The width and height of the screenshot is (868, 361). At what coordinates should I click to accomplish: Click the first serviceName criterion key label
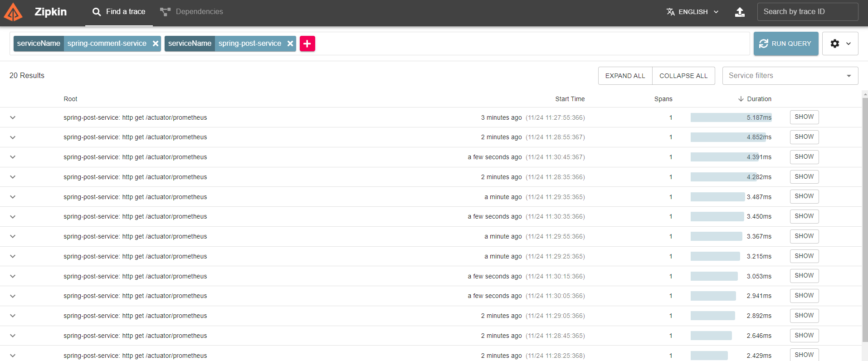pyautogui.click(x=39, y=44)
